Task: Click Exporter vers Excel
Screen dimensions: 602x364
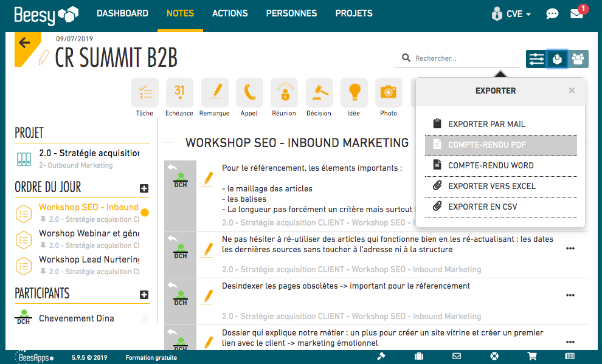Action: [x=491, y=186]
